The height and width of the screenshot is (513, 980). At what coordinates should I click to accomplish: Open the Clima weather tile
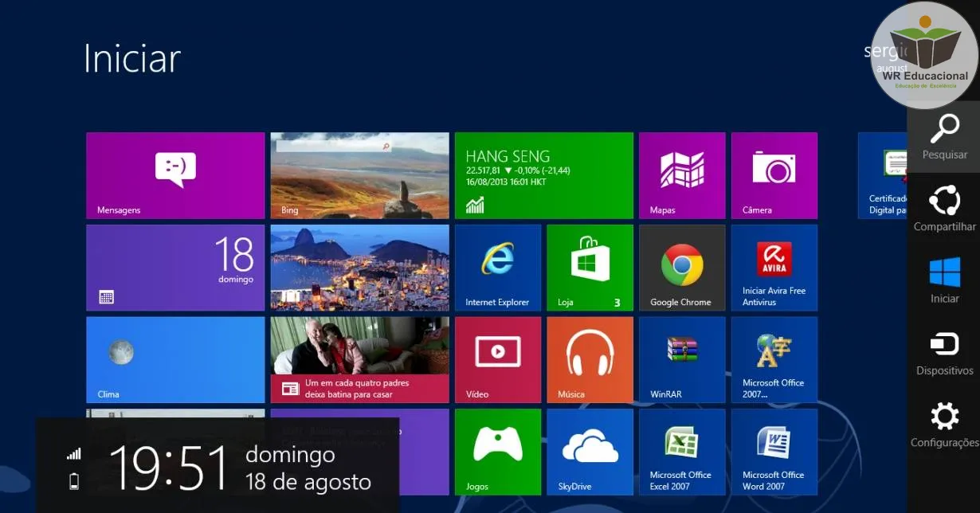(175, 360)
